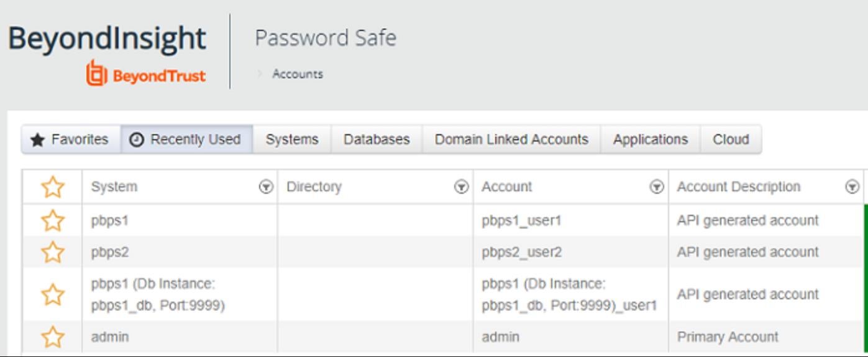Mark the admin row as favorite
The height and width of the screenshot is (357, 868).
pos(53,337)
